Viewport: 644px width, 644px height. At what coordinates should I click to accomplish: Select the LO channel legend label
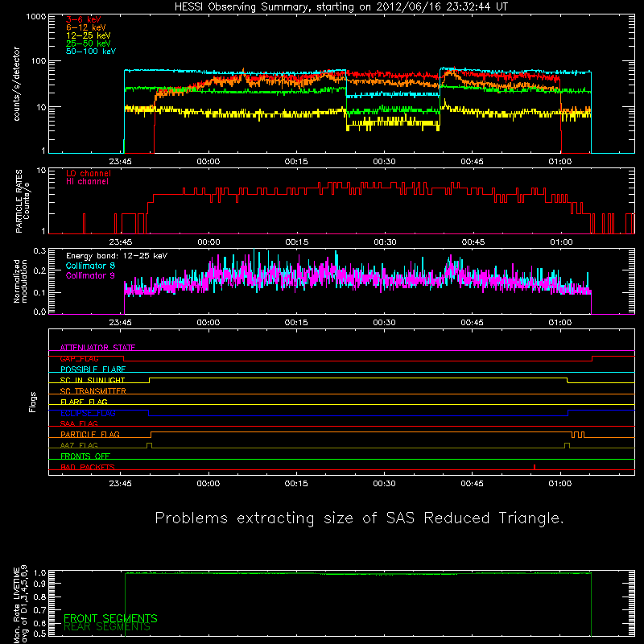pyautogui.click(x=89, y=174)
